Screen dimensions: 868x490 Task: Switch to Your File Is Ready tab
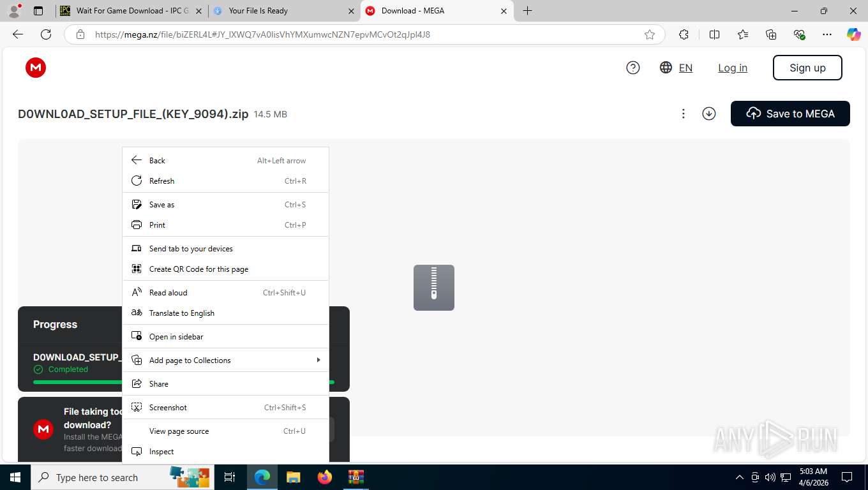pos(284,11)
